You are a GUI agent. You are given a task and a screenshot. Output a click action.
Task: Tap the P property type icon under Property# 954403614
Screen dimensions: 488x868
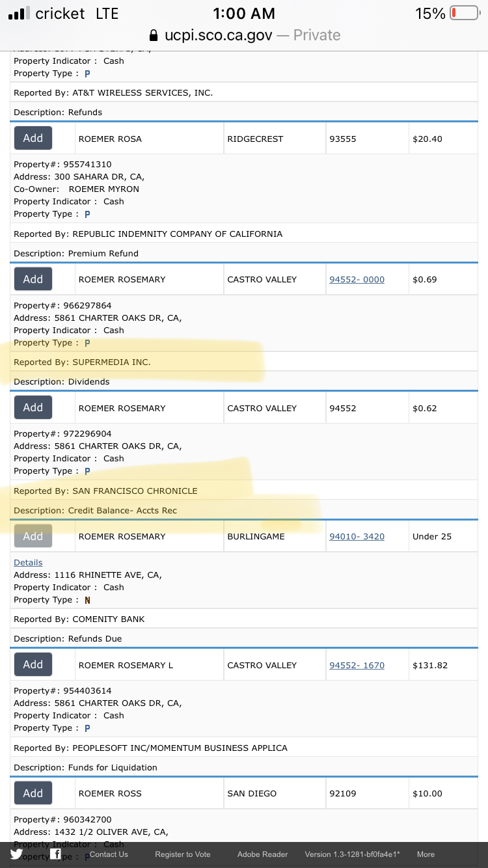[87, 728]
